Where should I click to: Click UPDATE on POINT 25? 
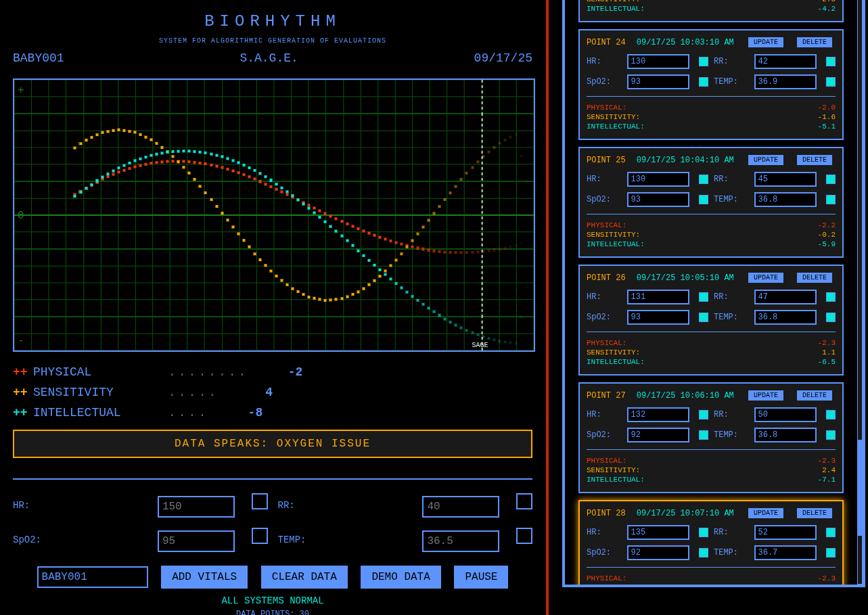coord(765,160)
